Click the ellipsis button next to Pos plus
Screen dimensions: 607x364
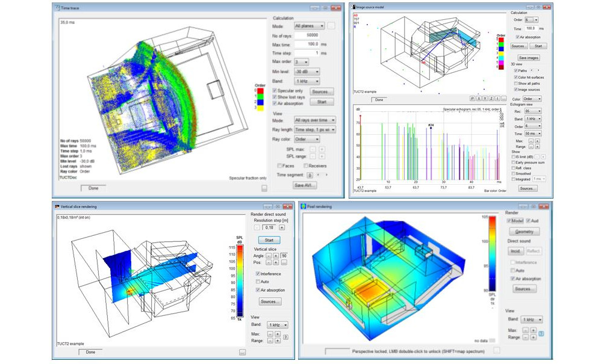[284, 262]
